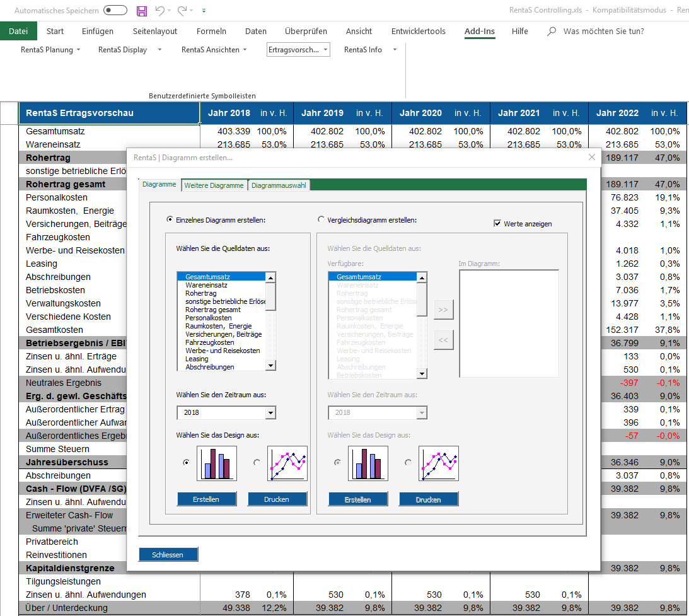Switch to the 'Start' ribbon tab
The width and height of the screenshot is (689, 616).
tap(55, 31)
